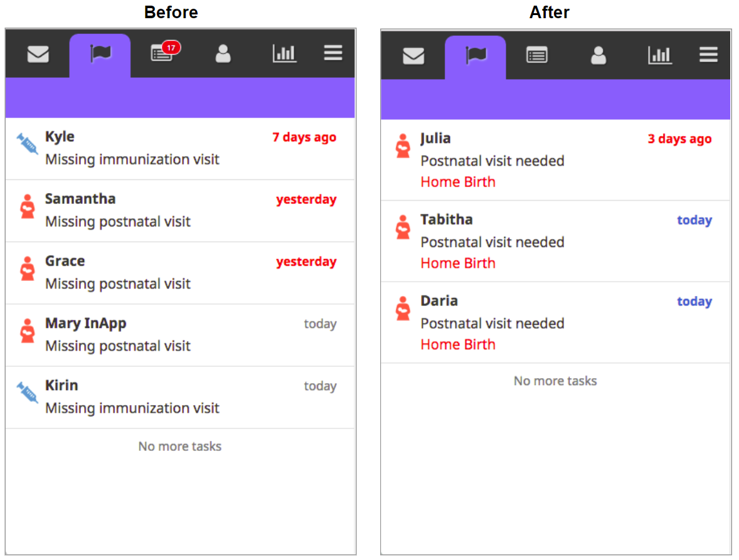Select the flag Tasks tab in After panel

click(x=475, y=57)
